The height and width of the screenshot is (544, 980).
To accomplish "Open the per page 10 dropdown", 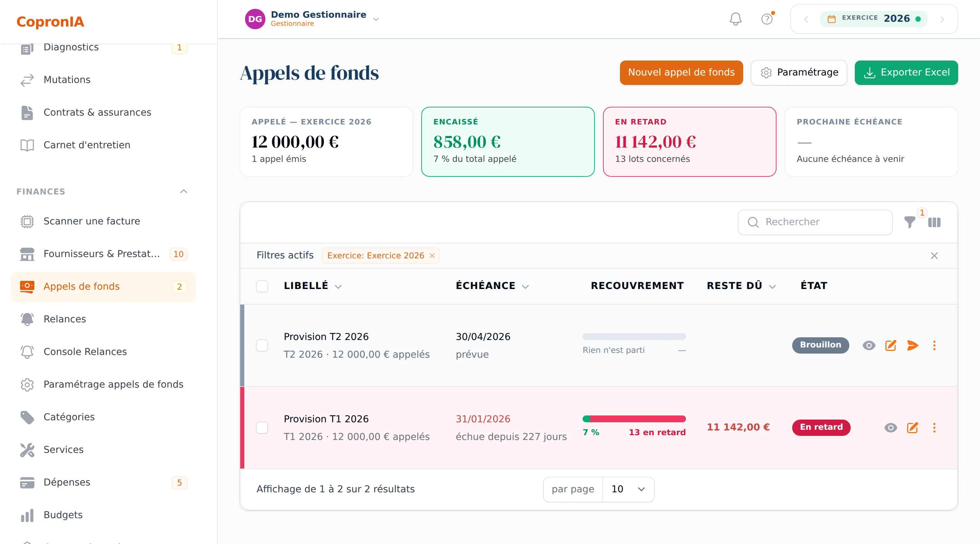I will pos(628,489).
